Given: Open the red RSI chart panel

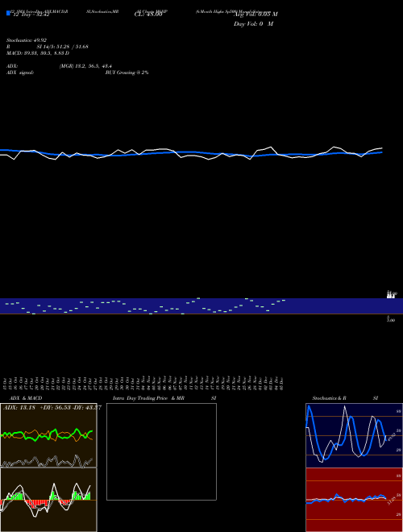Looking at the screenshot, I should 354,500.
